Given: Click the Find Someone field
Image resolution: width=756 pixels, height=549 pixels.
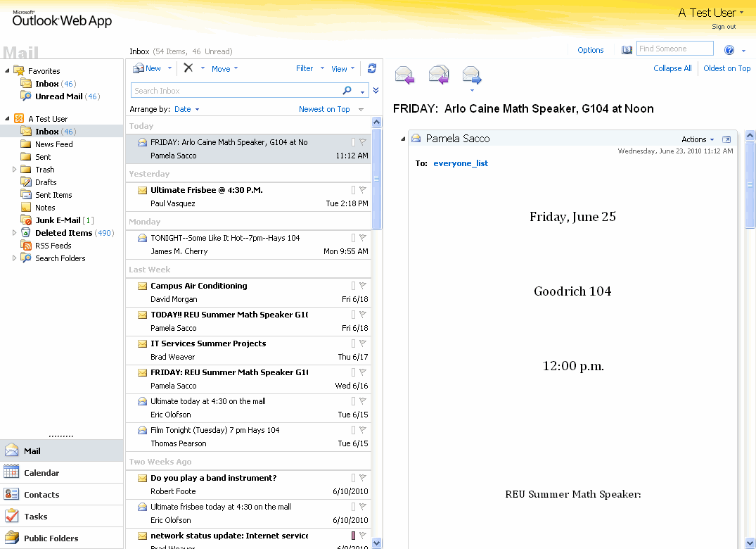Looking at the screenshot, I should [674, 49].
